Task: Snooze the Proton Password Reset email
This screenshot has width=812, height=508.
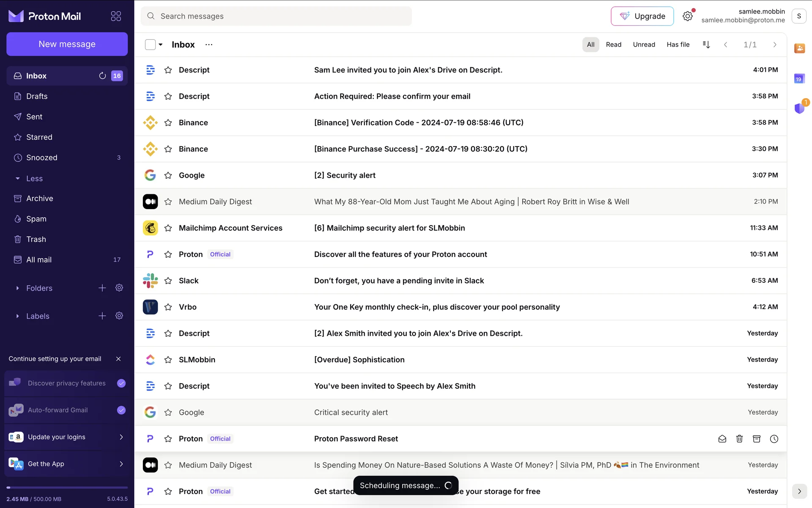Action: click(x=774, y=439)
